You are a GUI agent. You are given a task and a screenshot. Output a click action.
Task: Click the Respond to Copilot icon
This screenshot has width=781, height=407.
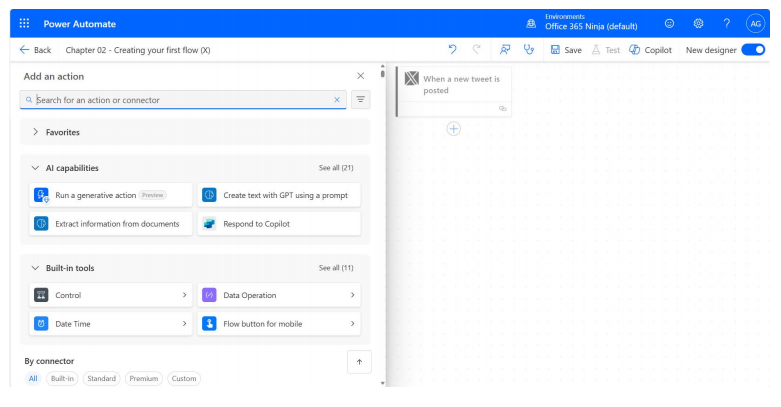(209, 224)
